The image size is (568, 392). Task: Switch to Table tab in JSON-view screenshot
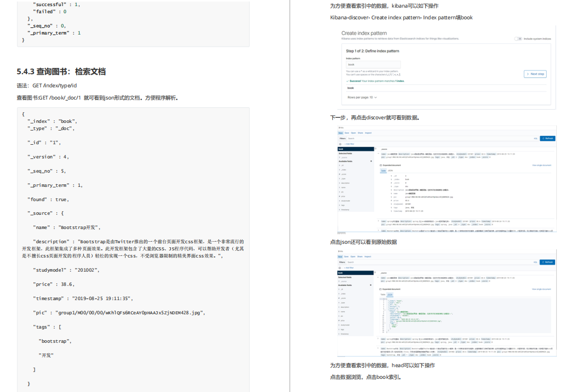(x=383, y=295)
